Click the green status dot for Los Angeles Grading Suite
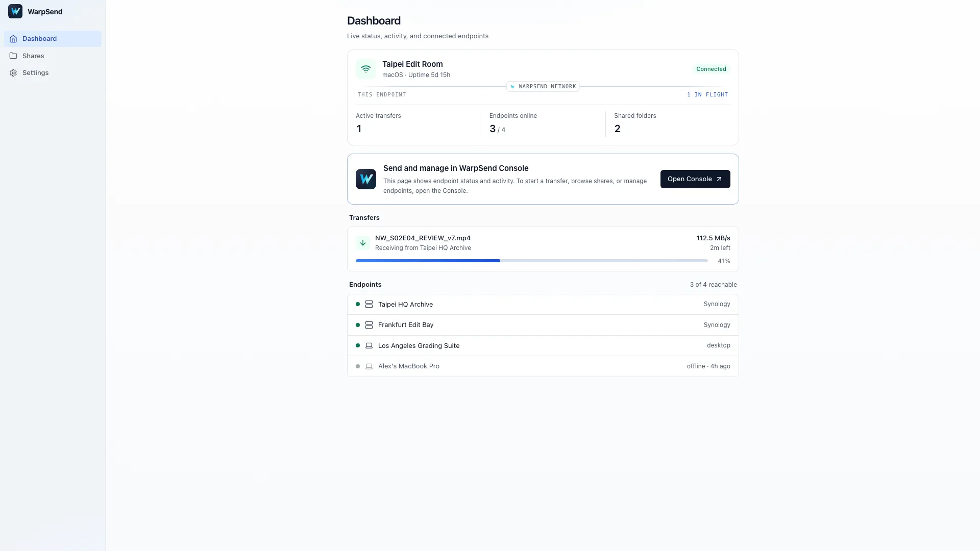Screen dimensions: 980x551 (x=358, y=345)
